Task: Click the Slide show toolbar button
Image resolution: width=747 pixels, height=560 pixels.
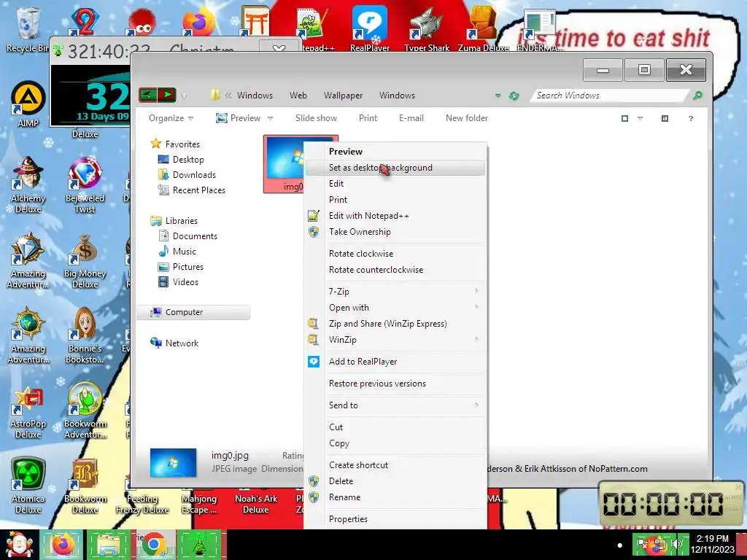Action: point(316,118)
